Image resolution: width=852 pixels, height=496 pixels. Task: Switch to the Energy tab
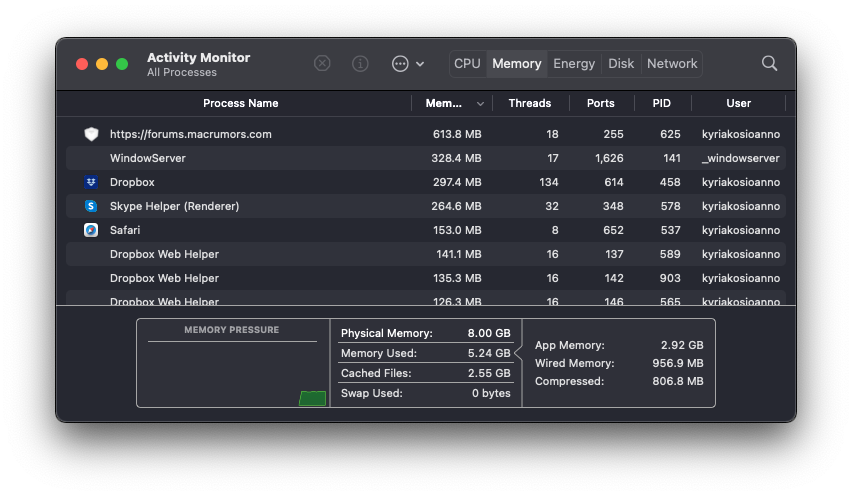click(574, 64)
